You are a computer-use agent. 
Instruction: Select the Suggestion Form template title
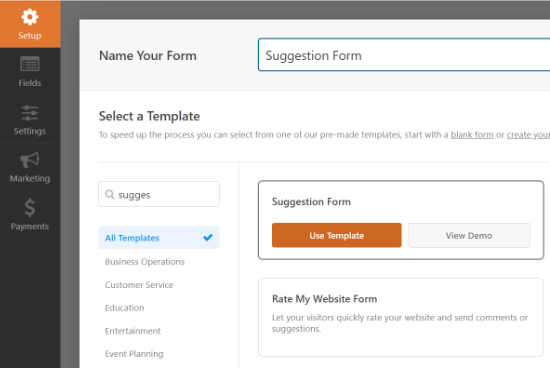[311, 202]
